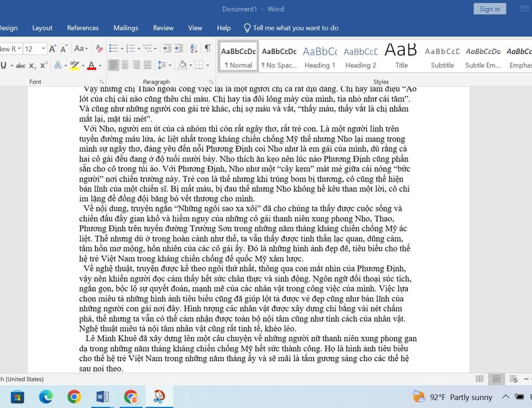The image size is (532, 408).
Task: Select Justify paragraph alignment
Action: point(147,65)
